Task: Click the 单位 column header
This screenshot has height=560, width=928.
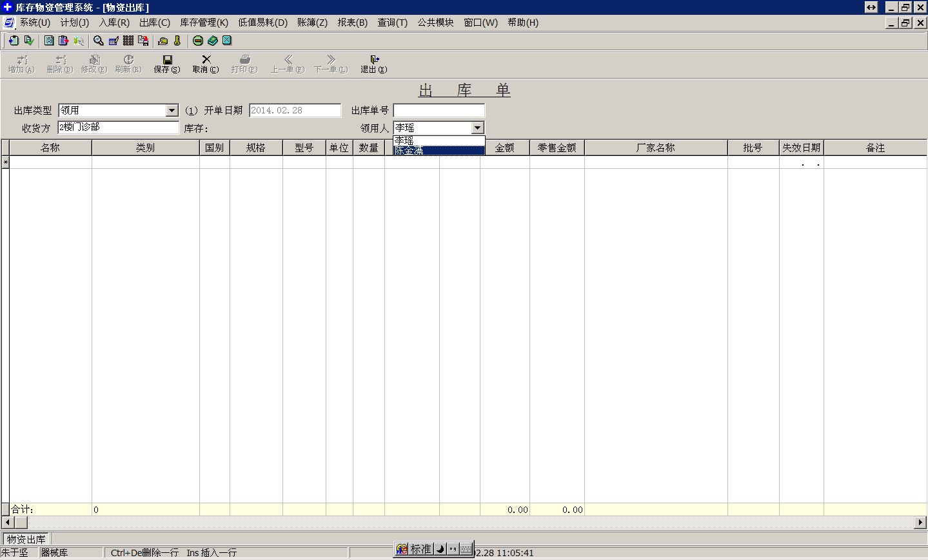Action: coord(339,148)
